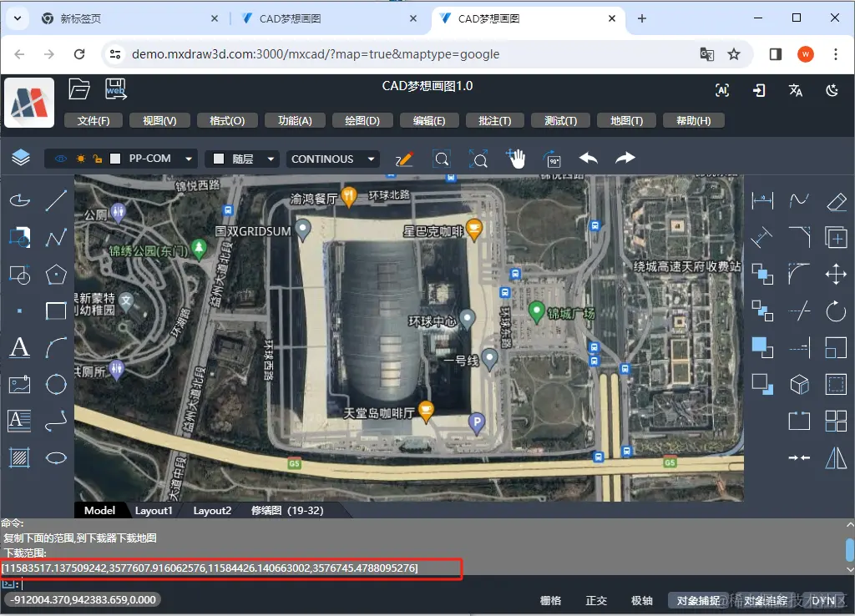Select the pencil edit tool
855x616 pixels.
404,159
